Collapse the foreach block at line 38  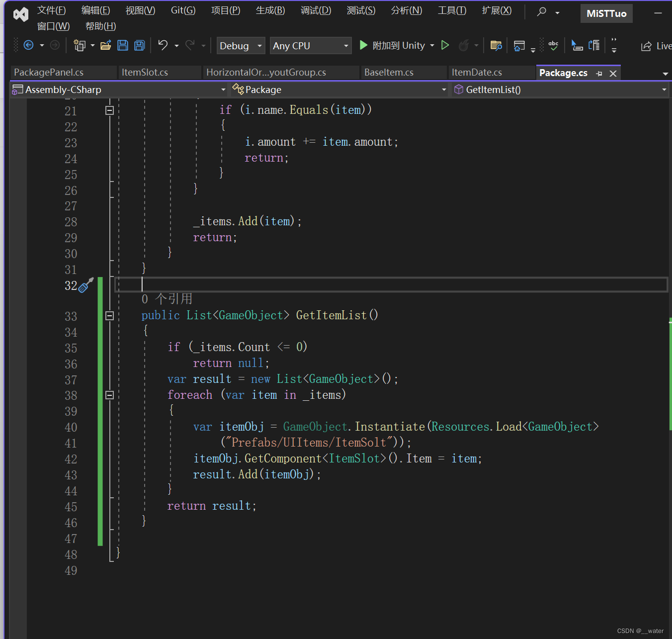pyautogui.click(x=110, y=395)
